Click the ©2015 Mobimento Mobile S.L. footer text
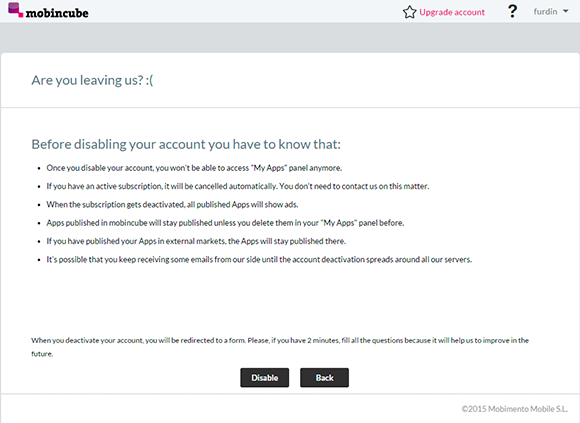 [x=515, y=409]
